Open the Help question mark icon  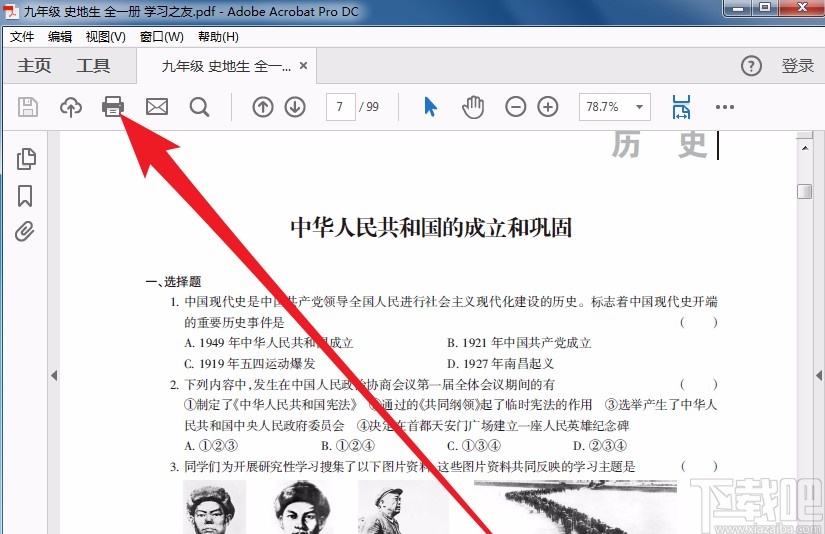click(751, 66)
